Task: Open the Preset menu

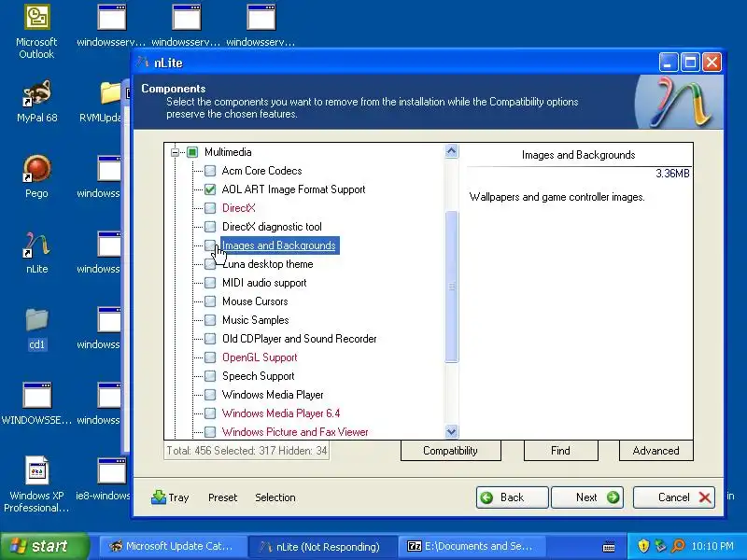Action: [x=222, y=497]
